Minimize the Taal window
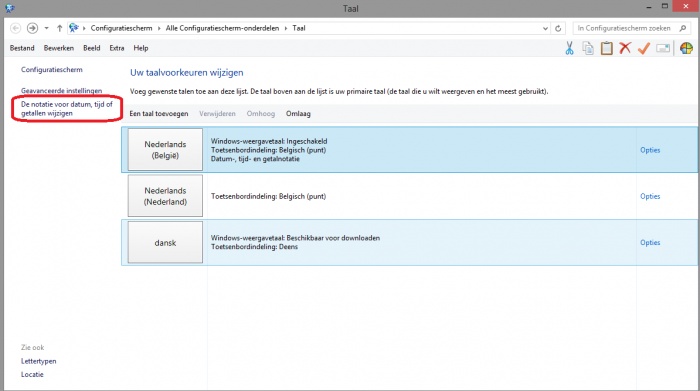 coord(649,7)
